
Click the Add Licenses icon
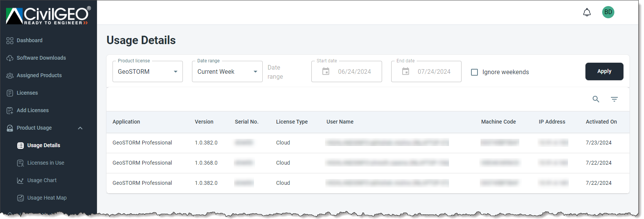coord(10,111)
